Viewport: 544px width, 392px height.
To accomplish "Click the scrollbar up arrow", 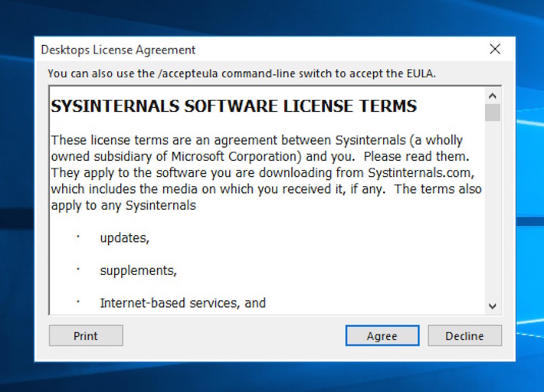I will click(x=492, y=95).
